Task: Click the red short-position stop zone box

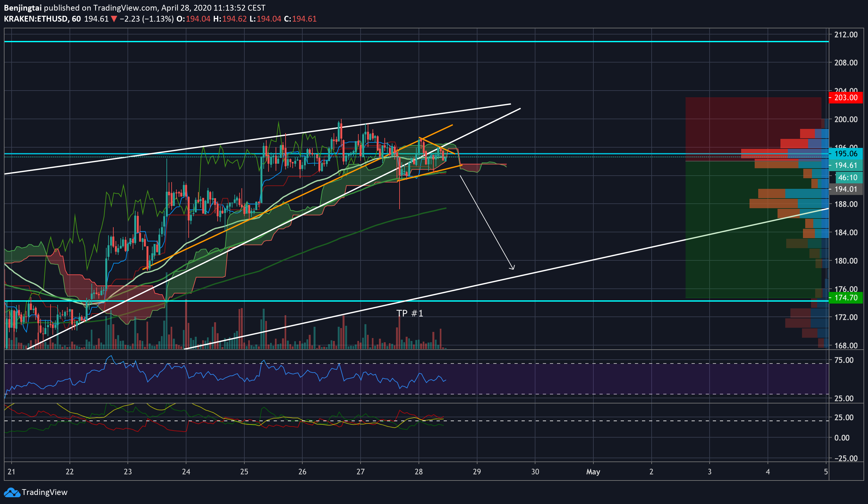Action: [x=753, y=129]
